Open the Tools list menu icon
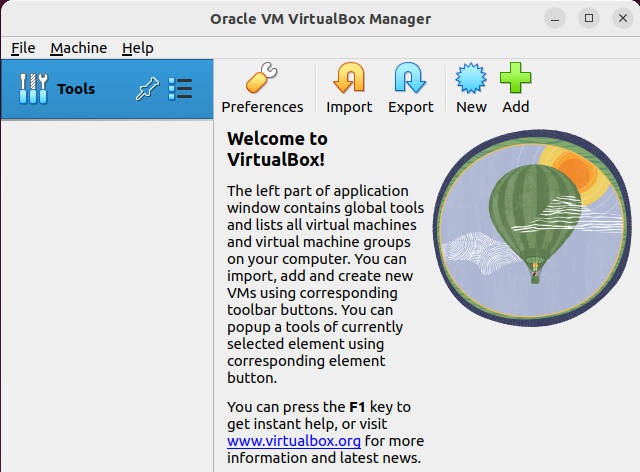Image resolution: width=640 pixels, height=472 pixels. (180, 89)
